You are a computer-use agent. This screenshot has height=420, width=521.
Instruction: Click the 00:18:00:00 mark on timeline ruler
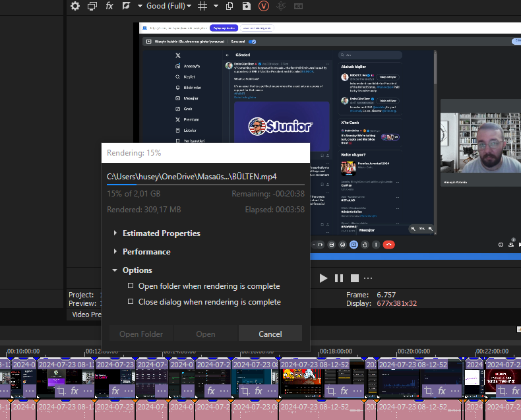coord(336,351)
